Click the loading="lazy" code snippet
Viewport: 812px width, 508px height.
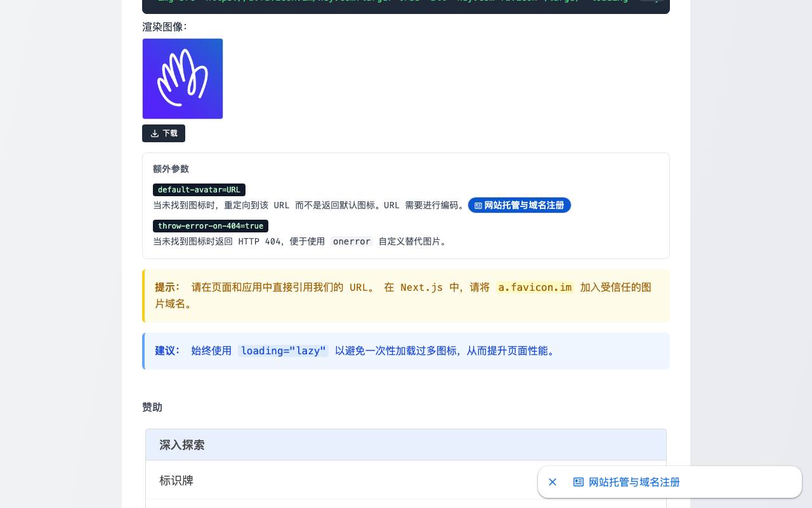[283, 351]
